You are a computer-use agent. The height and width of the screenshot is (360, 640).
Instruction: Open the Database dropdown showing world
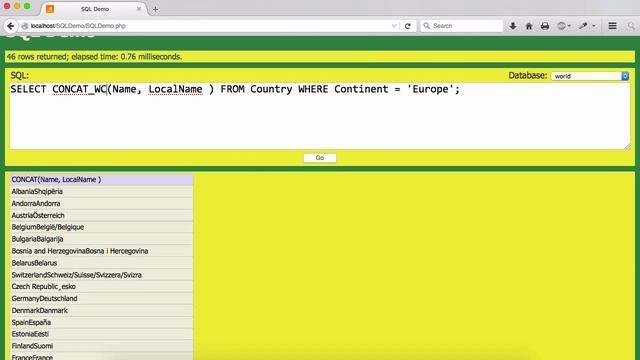point(590,76)
